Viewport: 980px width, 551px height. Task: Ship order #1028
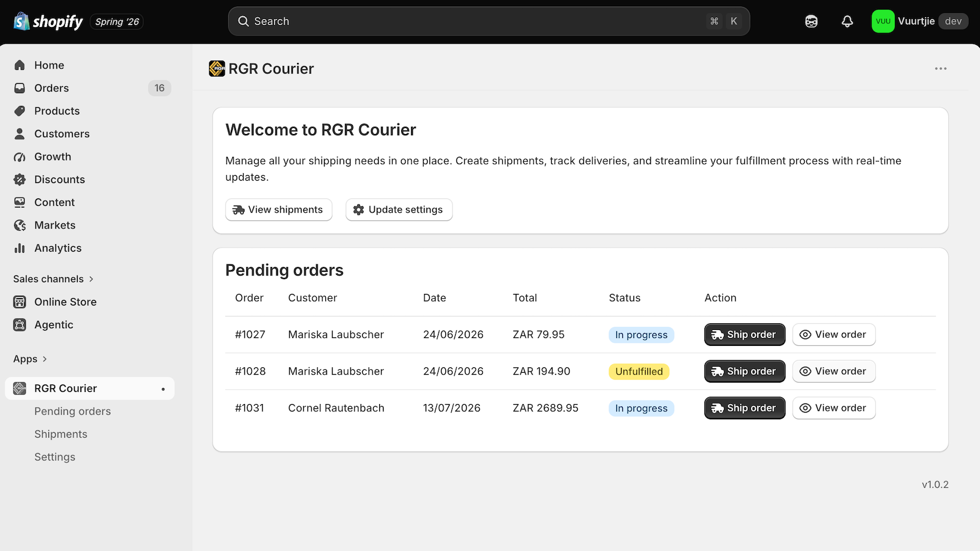coord(745,372)
